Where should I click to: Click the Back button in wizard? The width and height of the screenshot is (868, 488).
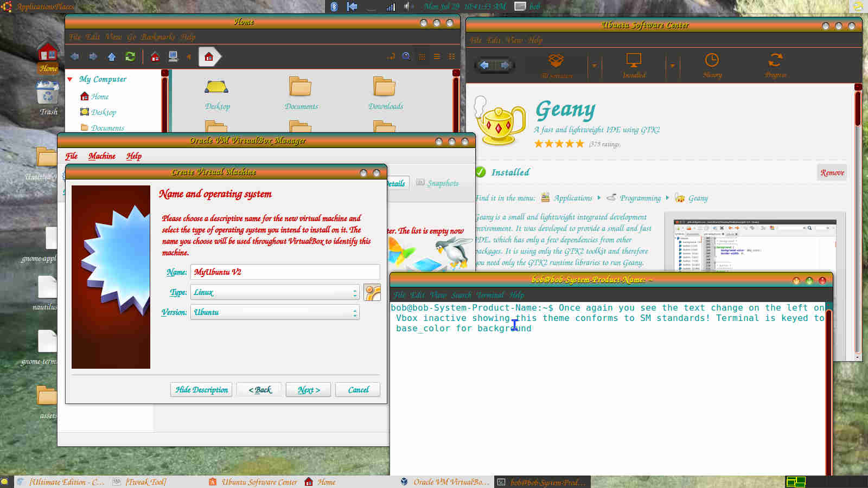pyautogui.click(x=259, y=390)
